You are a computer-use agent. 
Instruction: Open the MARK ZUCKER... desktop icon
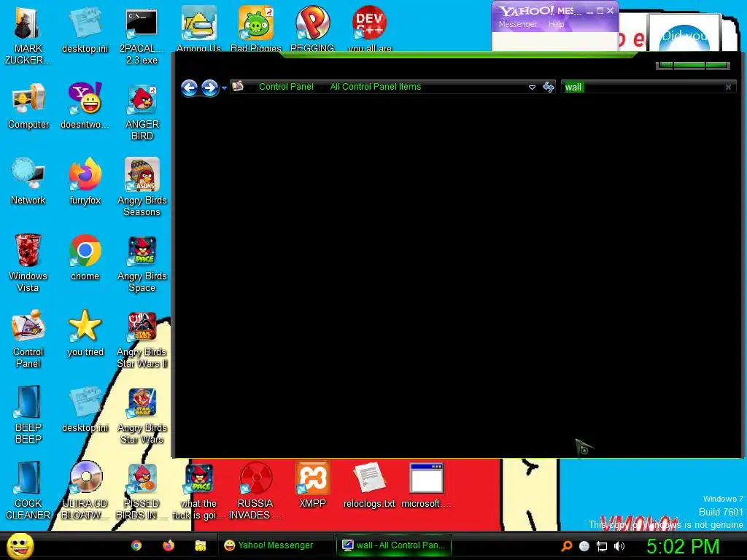[x=28, y=36]
